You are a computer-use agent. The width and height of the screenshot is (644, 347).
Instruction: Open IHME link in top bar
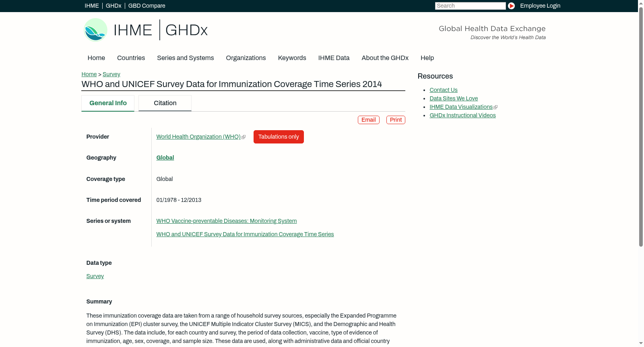point(92,6)
